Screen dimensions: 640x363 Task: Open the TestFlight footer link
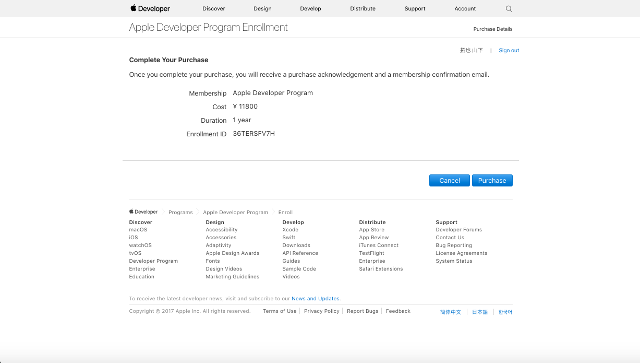371,253
